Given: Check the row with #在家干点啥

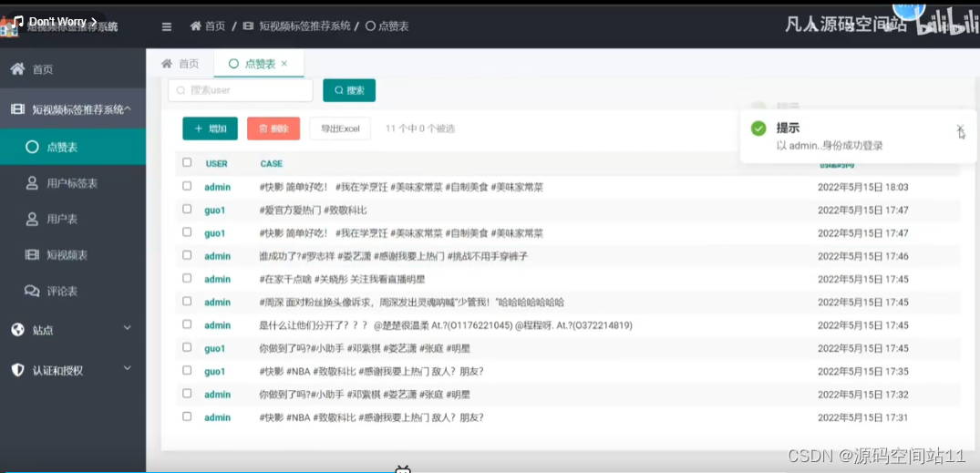Looking at the screenshot, I should [187, 278].
